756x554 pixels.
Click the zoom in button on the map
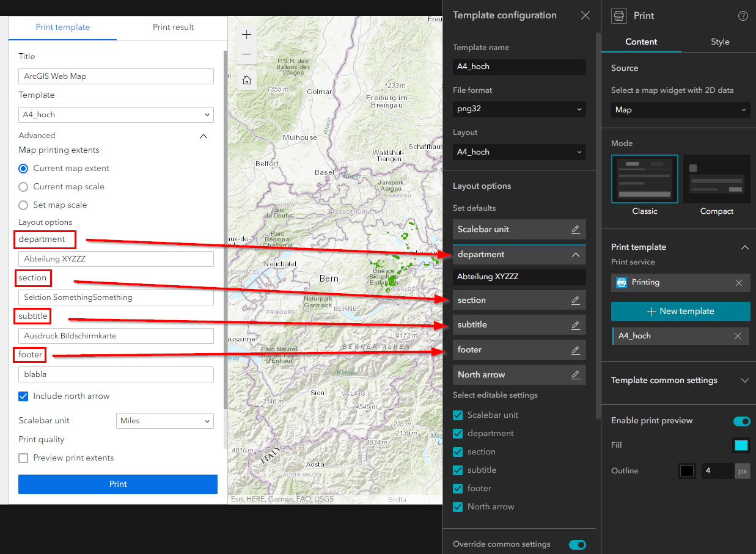point(246,35)
